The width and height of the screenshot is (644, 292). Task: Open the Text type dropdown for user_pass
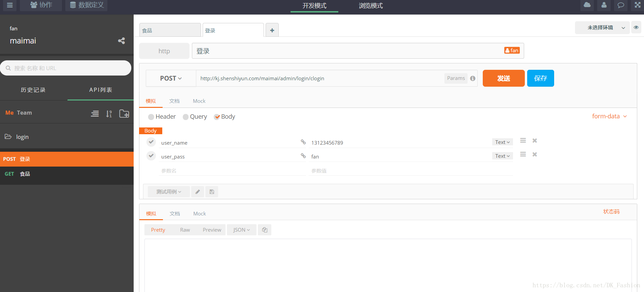tap(502, 156)
